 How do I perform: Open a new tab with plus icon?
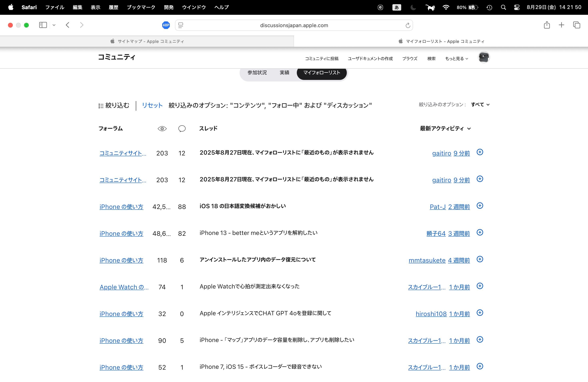pos(561,25)
